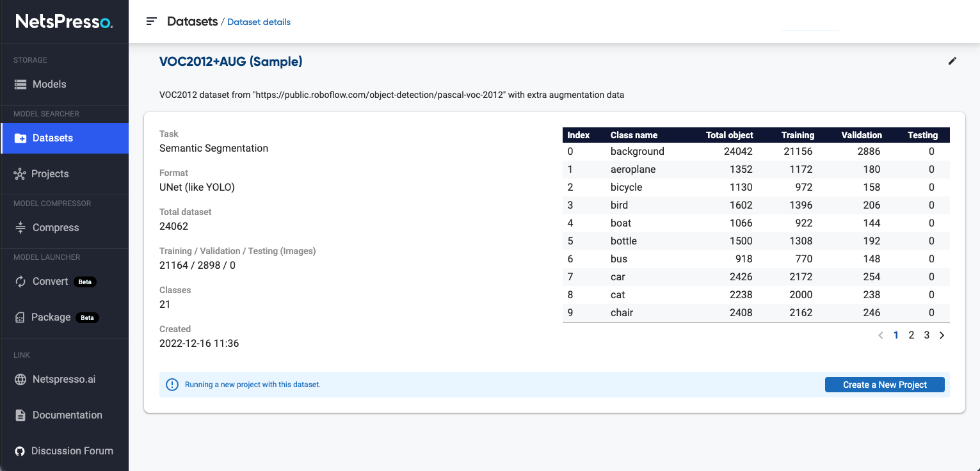980x471 pixels.
Task: Click the Validation column header
Action: pos(862,135)
